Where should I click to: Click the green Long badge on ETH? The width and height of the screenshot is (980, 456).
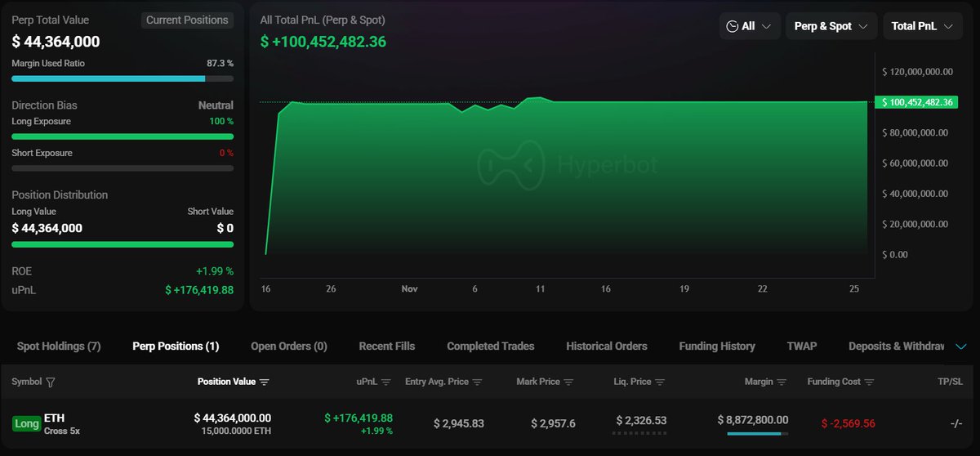point(26,423)
